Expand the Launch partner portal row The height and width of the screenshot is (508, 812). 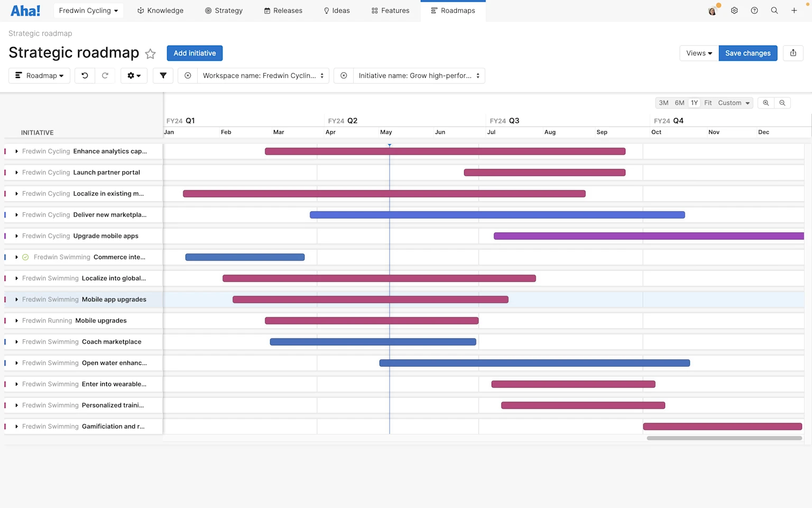tap(17, 173)
